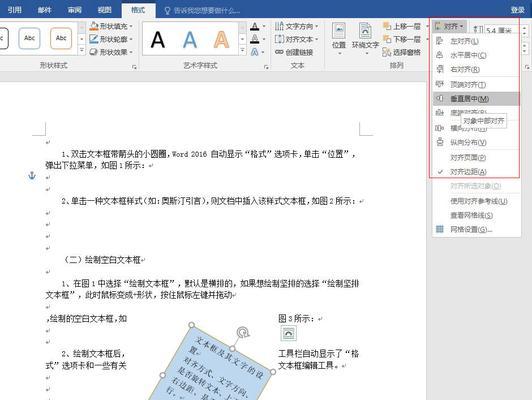This screenshot has height=400, width=532.
Task: Click the Text Outline 'A' icon
Action: (254, 39)
